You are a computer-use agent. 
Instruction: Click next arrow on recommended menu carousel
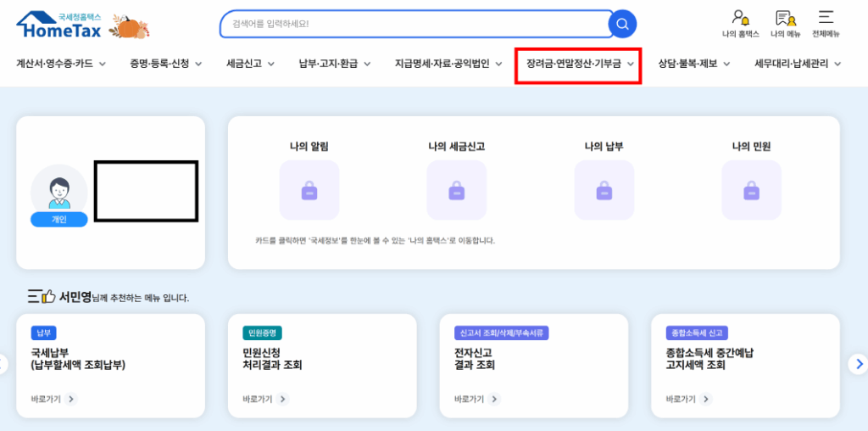point(857,364)
